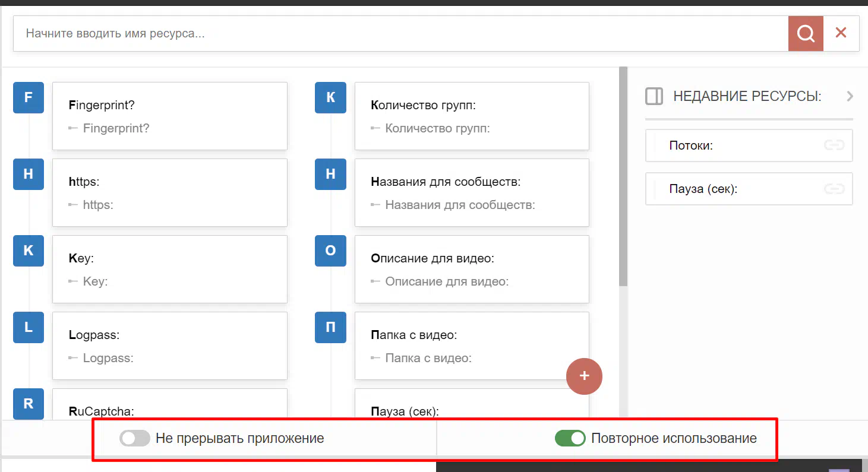Click the blue R letter badge
The height and width of the screenshot is (472, 868).
pyautogui.click(x=29, y=404)
